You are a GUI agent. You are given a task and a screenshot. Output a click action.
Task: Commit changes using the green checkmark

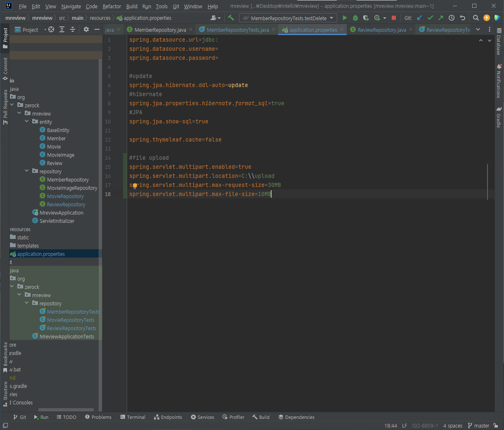click(430, 18)
